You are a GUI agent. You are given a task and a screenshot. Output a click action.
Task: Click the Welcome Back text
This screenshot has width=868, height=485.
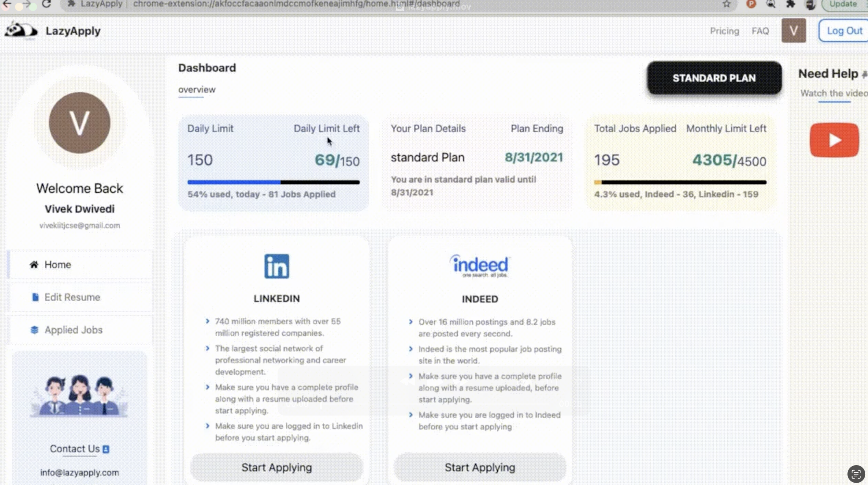click(79, 188)
